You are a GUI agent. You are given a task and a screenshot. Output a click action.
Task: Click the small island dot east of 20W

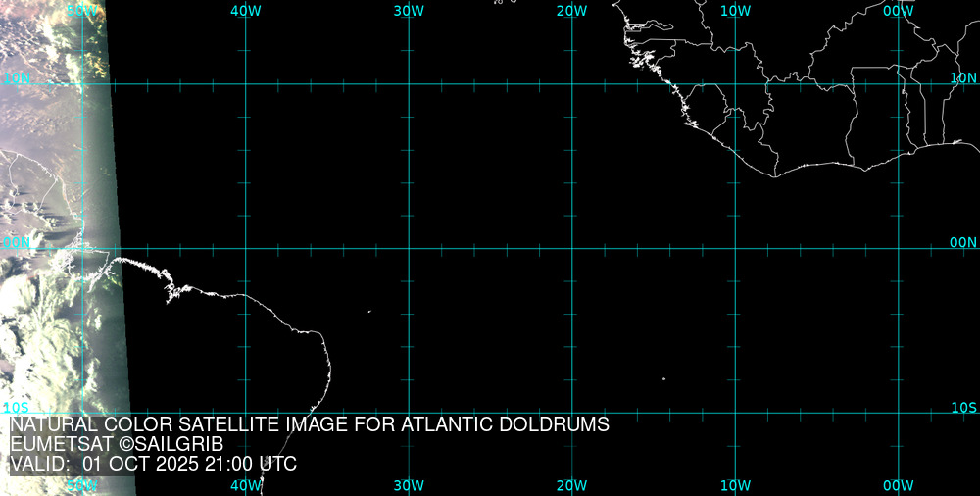(663, 378)
